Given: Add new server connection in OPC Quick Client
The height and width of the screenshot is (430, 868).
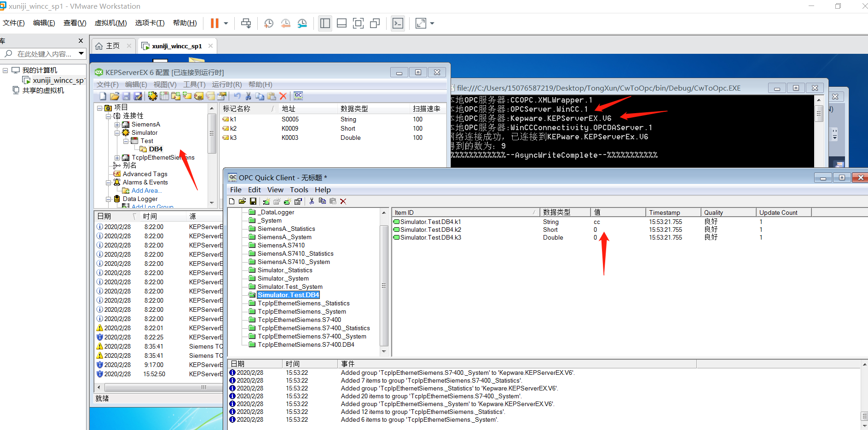Looking at the screenshot, I should coord(266,201).
